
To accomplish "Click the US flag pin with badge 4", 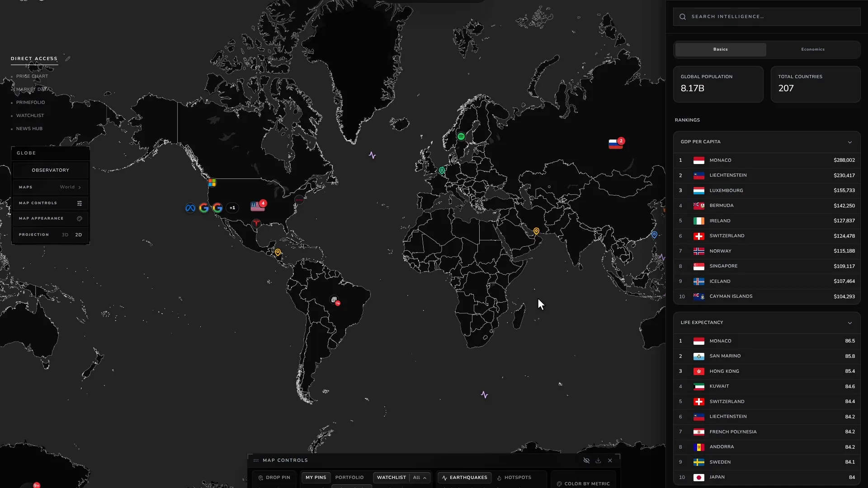I will pos(258,206).
